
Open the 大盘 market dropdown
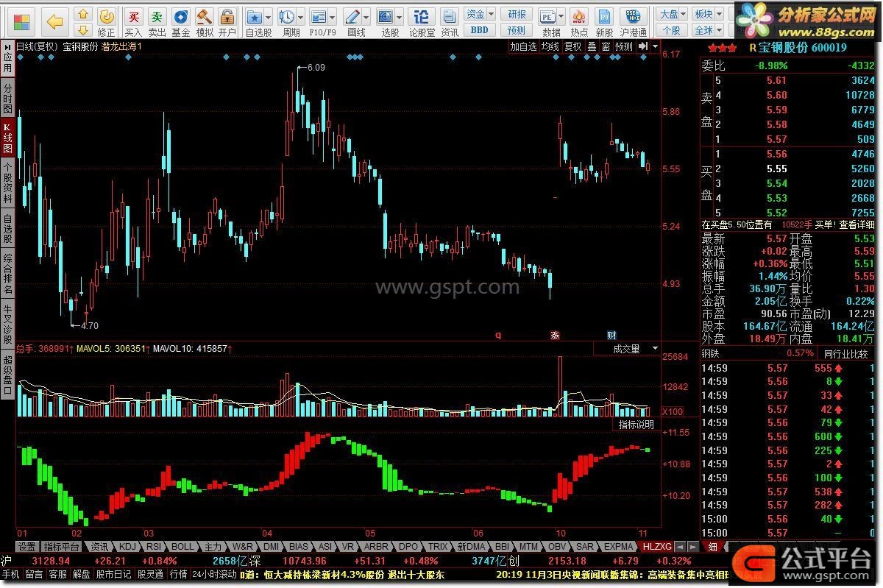(x=672, y=14)
